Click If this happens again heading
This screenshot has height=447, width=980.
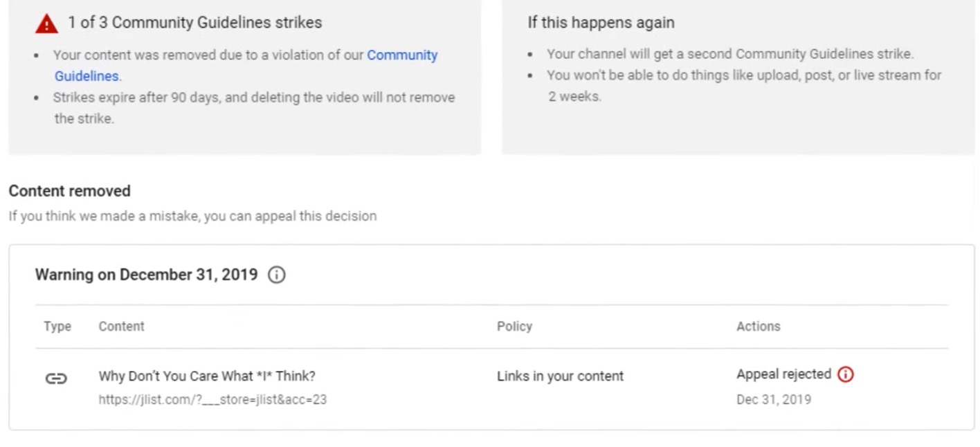(601, 22)
